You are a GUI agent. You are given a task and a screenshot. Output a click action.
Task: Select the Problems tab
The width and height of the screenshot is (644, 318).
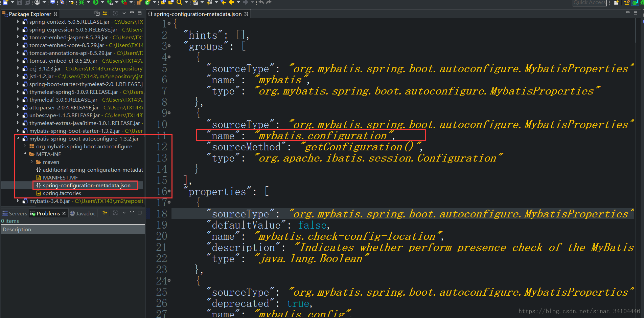click(x=48, y=213)
